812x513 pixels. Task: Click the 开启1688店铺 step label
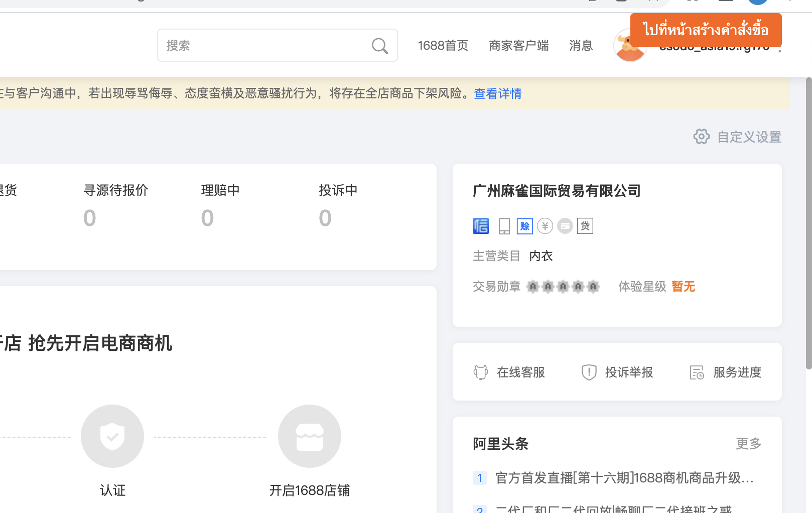pos(310,490)
